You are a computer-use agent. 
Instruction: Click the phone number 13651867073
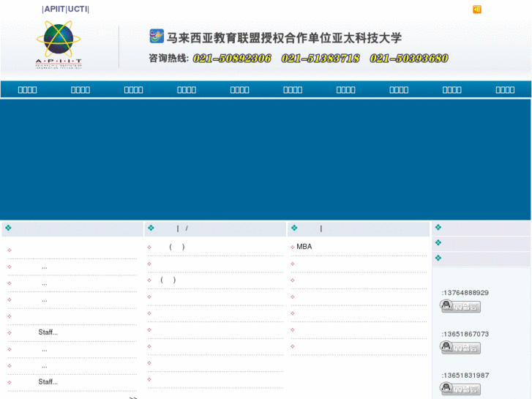pos(466,334)
